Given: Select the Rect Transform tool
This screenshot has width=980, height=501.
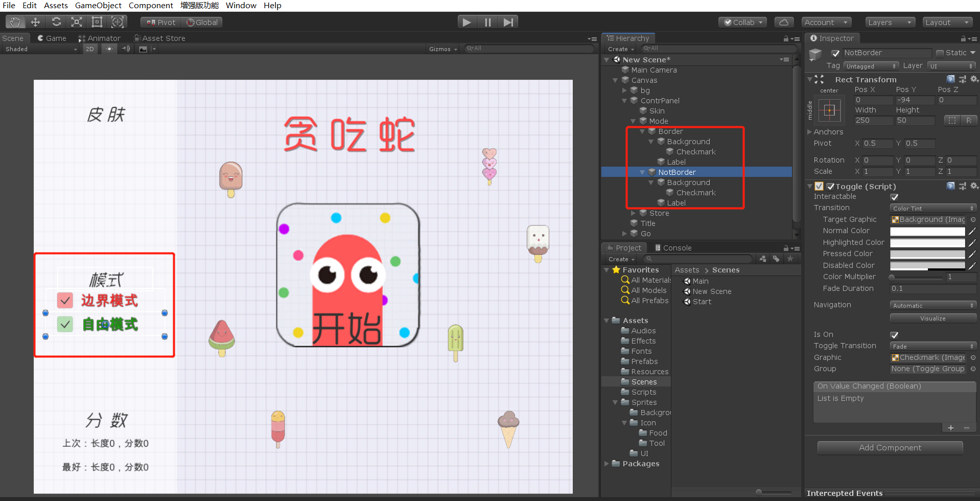Looking at the screenshot, I should [97, 22].
